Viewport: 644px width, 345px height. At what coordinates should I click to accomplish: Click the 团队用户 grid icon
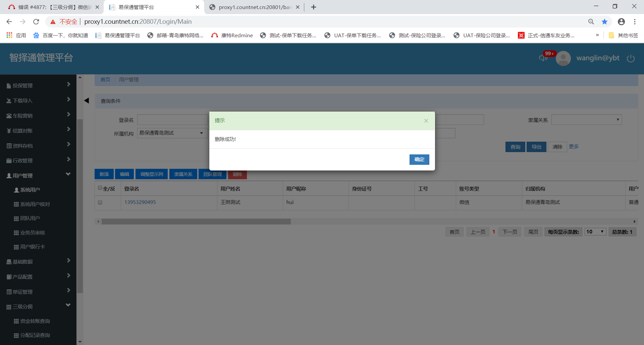tap(16, 218)
